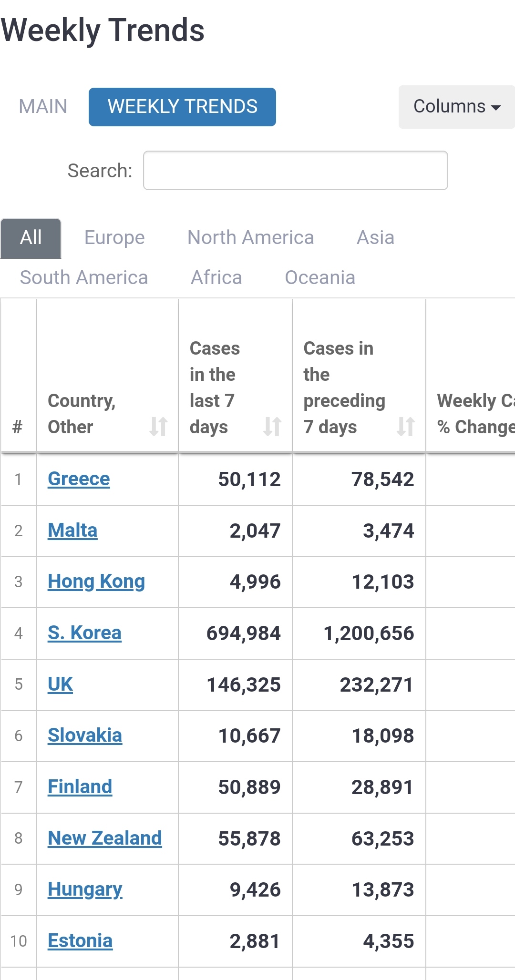Switch to the MAIN tab

pos(43,107)
